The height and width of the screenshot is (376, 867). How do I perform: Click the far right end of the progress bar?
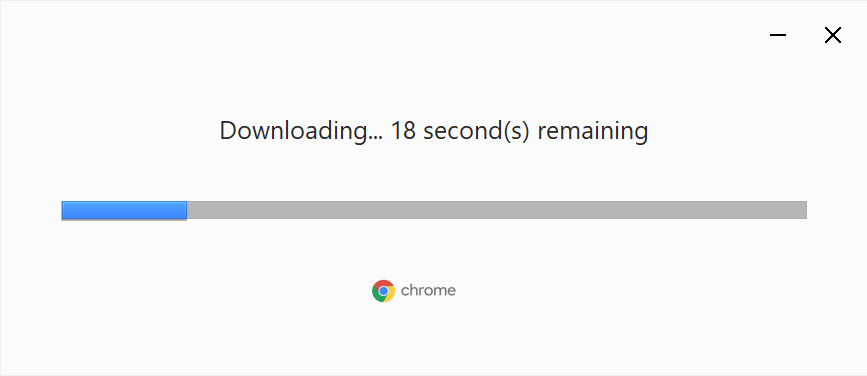[805, 210]
